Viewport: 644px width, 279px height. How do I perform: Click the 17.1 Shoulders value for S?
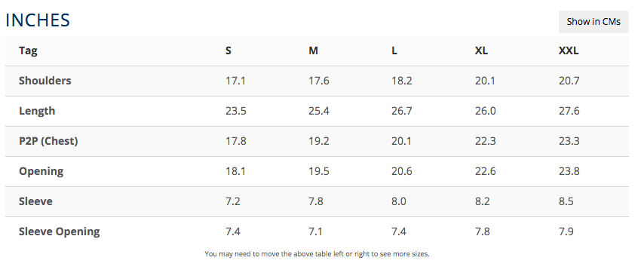pos(236,81)
